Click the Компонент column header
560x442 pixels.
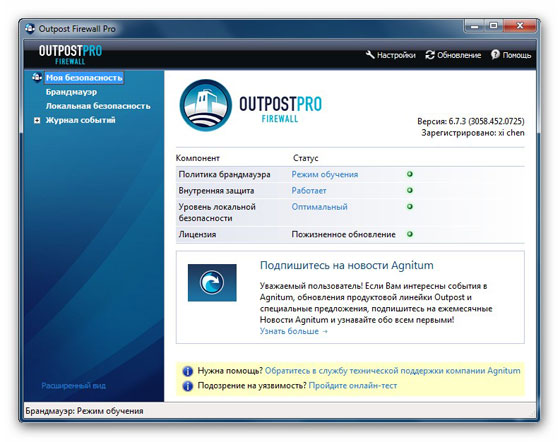198,158
